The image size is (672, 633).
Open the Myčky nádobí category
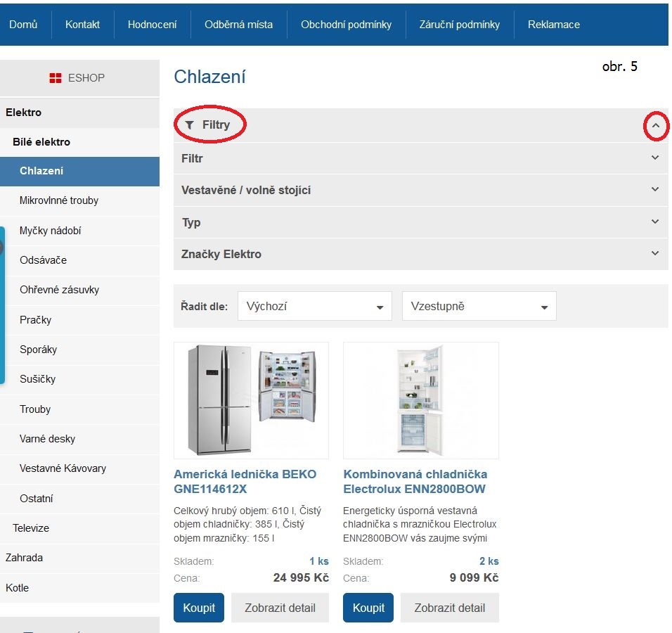[79, 231]
